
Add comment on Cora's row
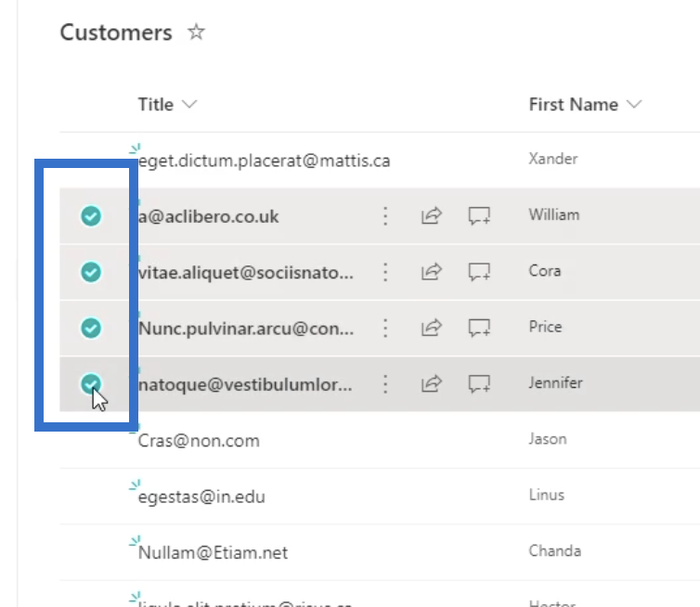(479, 272)
